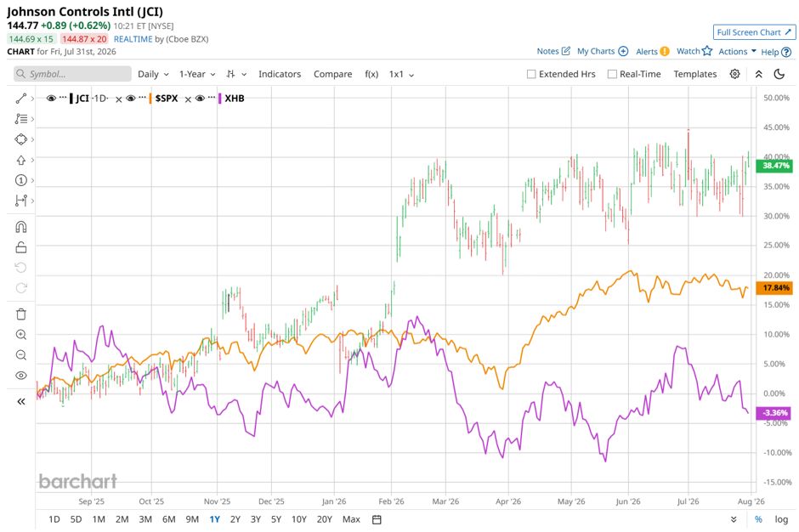The width and height of the screenshot is (799, 532).
Task: Hide the JCI series eye icon
Action: 51,99
